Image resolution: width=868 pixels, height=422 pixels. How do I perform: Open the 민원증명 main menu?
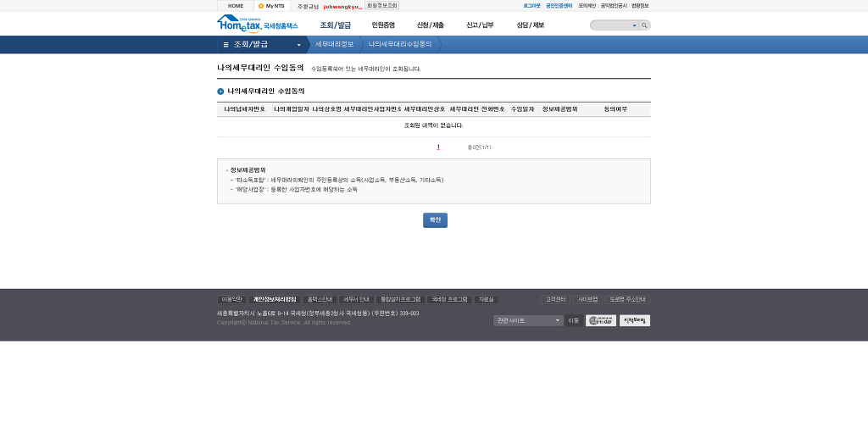pyautogui.click(x=383, y=25)
